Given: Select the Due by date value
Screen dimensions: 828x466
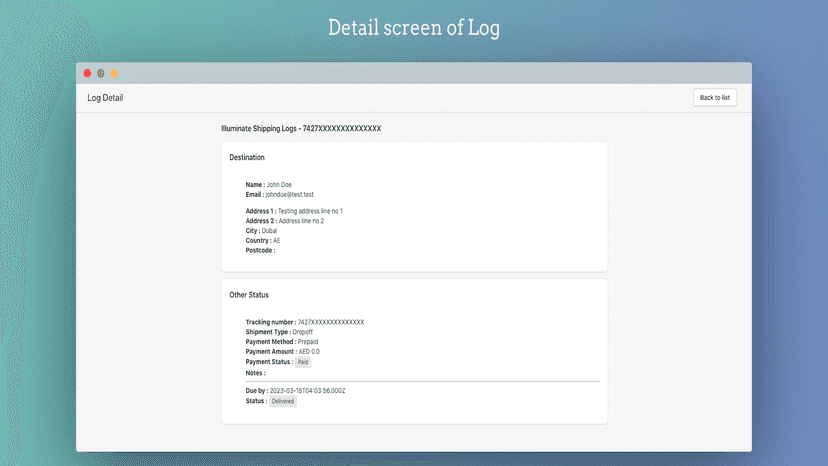Looking at the screenshot, I should point(307,391).
